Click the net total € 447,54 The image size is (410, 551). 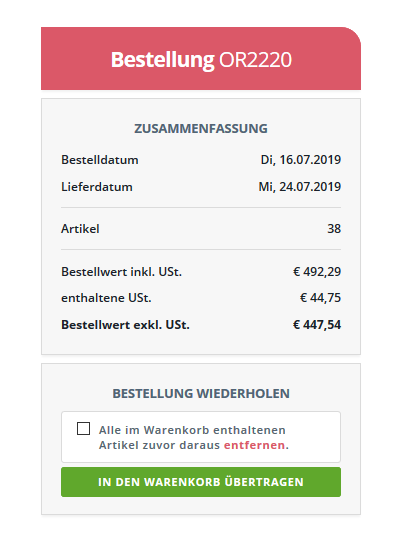coord(317,325)
